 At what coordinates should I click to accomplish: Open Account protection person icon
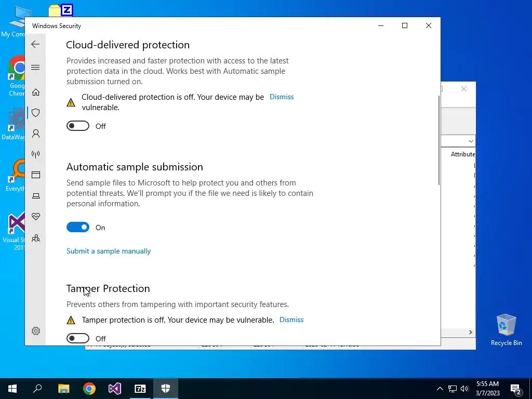click(x=36, y=134)
